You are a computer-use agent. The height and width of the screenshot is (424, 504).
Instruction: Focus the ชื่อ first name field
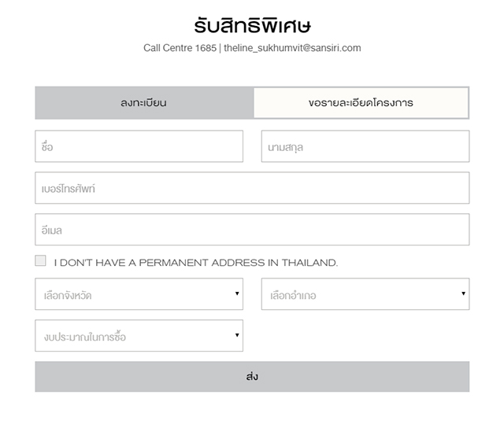[x=139, y=146]
